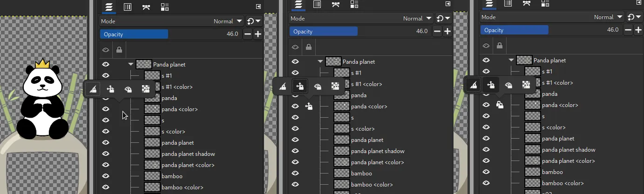Decrease opacity with the minus button in the left panel
This screenshot has width=644, height=194.
pos(248,34)
